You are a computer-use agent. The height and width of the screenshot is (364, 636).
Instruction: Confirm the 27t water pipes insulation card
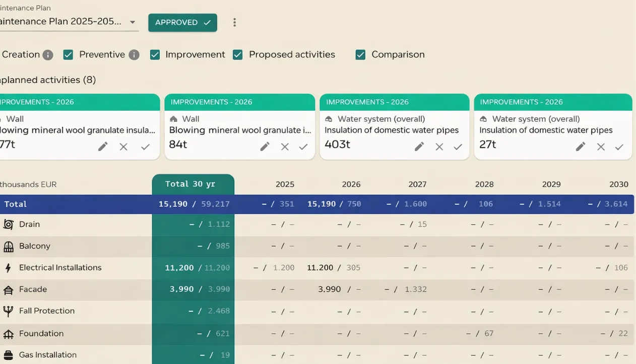pos(619,147)
